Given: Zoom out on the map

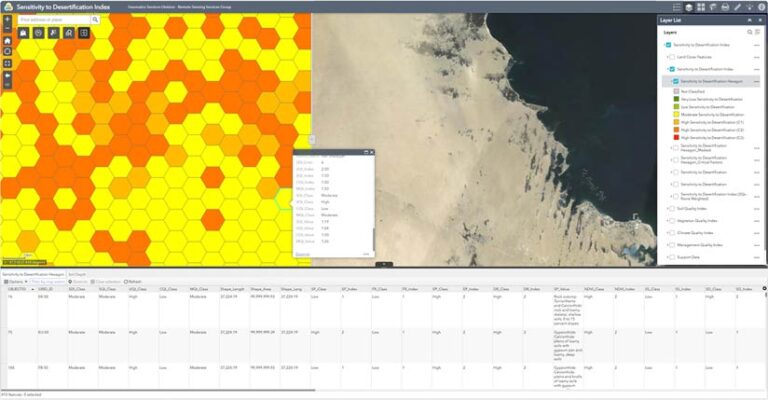Looking at the screenshot, I should point(7,28).
